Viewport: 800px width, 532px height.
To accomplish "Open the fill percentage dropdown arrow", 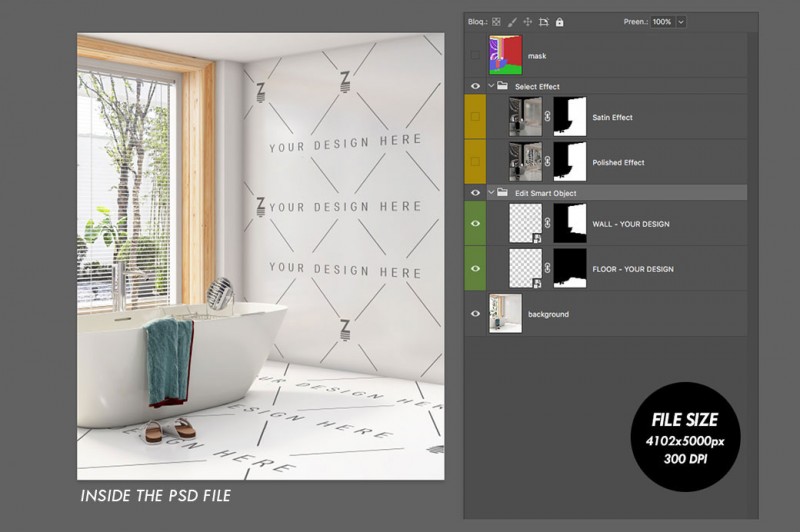I will pos(682,21).
